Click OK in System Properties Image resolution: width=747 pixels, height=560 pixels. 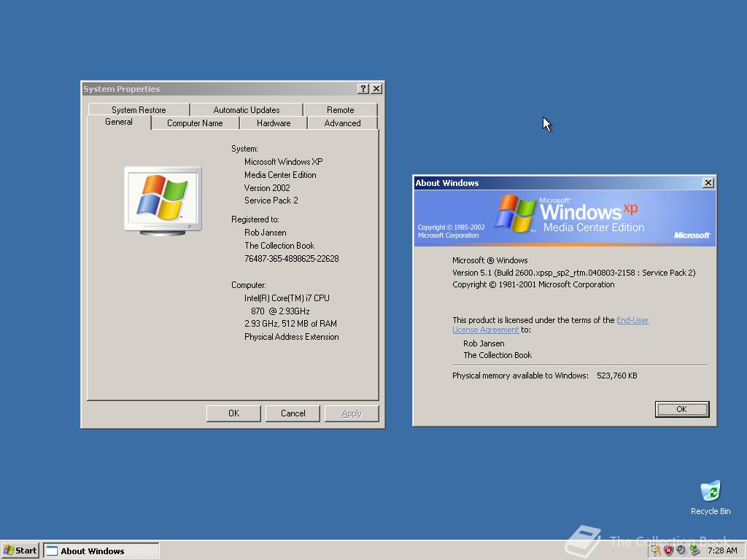pyautogui.click(x=233, y=413)
